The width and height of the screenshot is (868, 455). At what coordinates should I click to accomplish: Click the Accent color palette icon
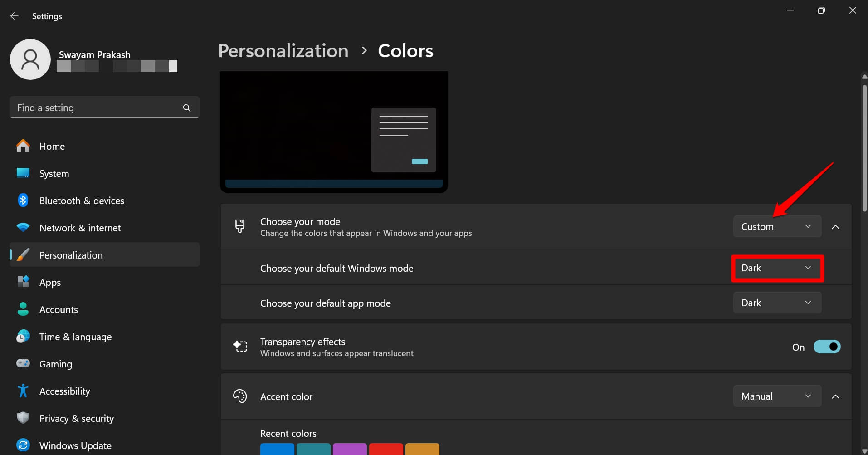click(240, 396)
